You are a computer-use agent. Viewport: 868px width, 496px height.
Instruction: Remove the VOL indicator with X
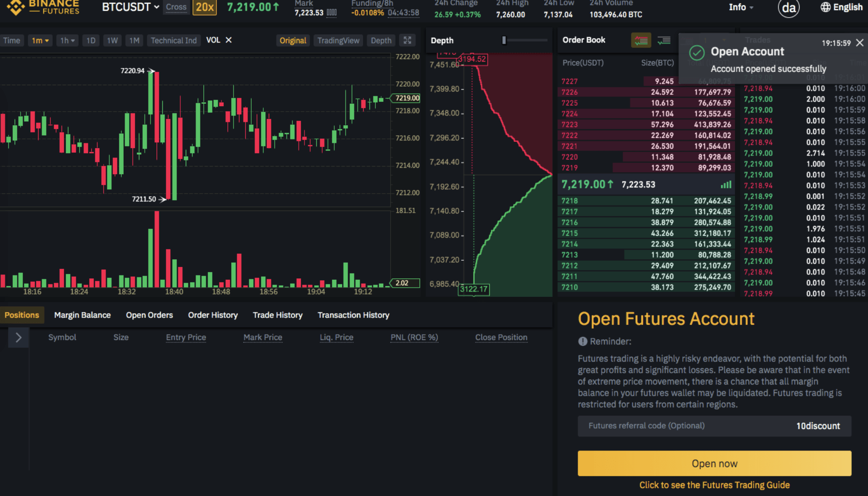(x=228, y=40)
